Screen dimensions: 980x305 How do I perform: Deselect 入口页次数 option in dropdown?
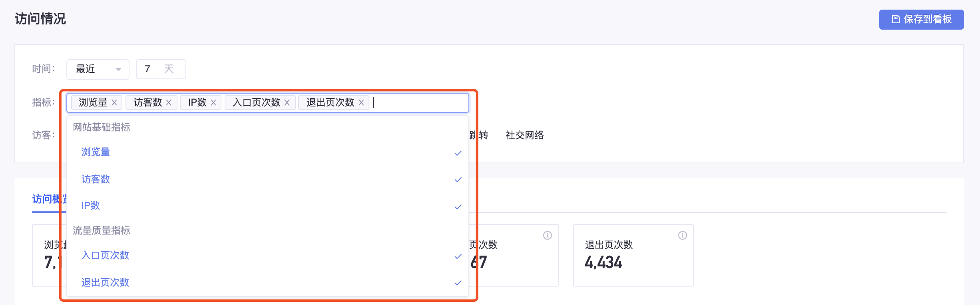click(x=267, y=255)
